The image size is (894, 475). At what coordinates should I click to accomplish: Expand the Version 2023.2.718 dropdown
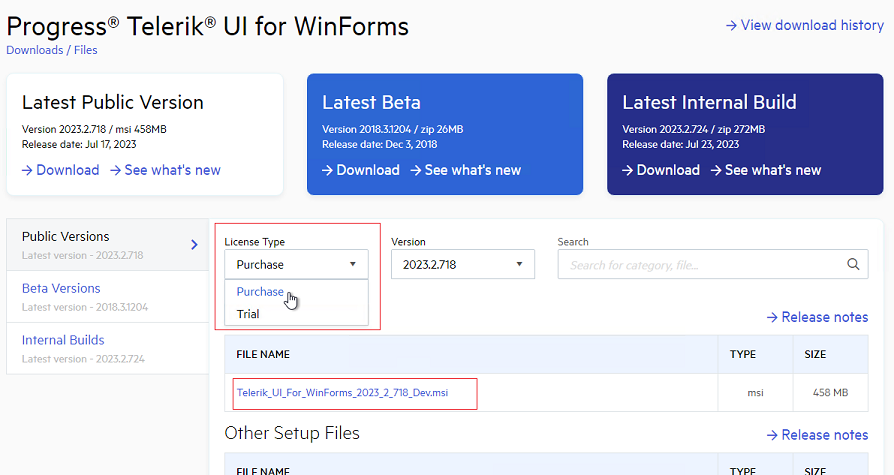(x=463, y=265)
